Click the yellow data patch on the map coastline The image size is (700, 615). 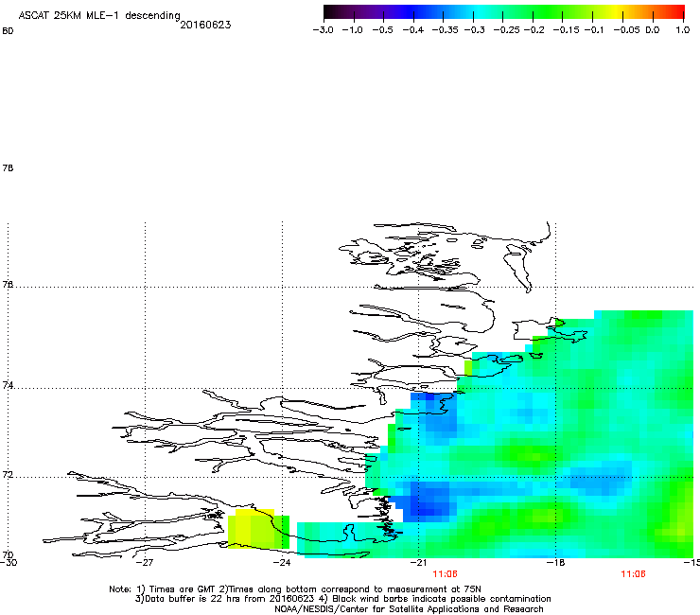[x=253, y=529]
